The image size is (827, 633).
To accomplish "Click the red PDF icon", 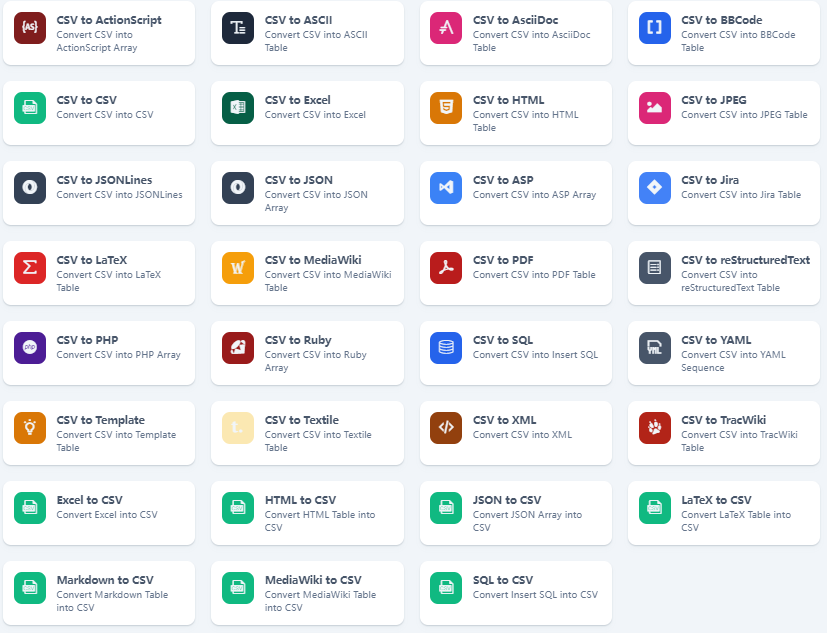I will (x=446, y=267).
